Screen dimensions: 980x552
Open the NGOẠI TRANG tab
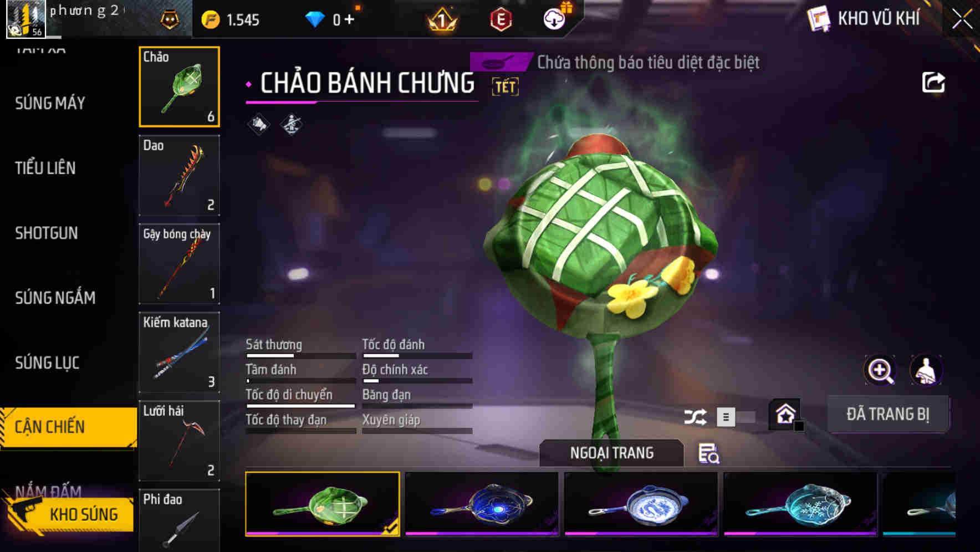pyautogui.click(x=611, y=453)
